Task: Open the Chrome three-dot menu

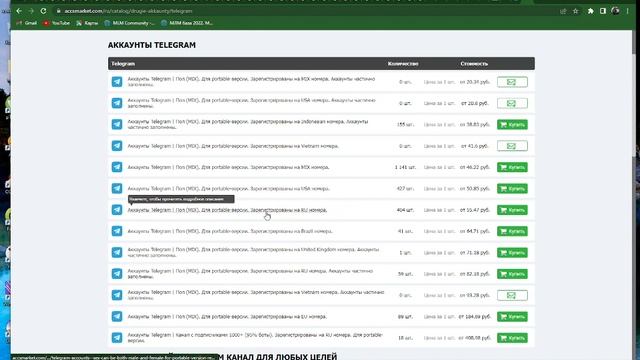Action: (628, 11)
